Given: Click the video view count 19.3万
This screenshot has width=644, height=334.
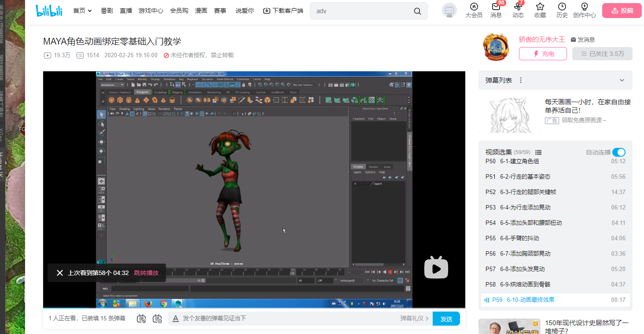Looking at the screenshot, I should [57, 55].
